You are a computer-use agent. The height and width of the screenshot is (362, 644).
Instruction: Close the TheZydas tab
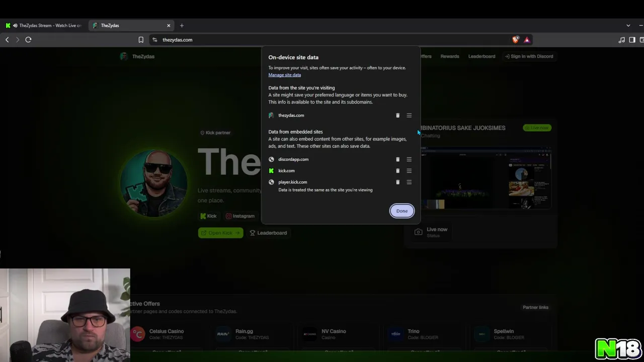(x=169, y=26)
